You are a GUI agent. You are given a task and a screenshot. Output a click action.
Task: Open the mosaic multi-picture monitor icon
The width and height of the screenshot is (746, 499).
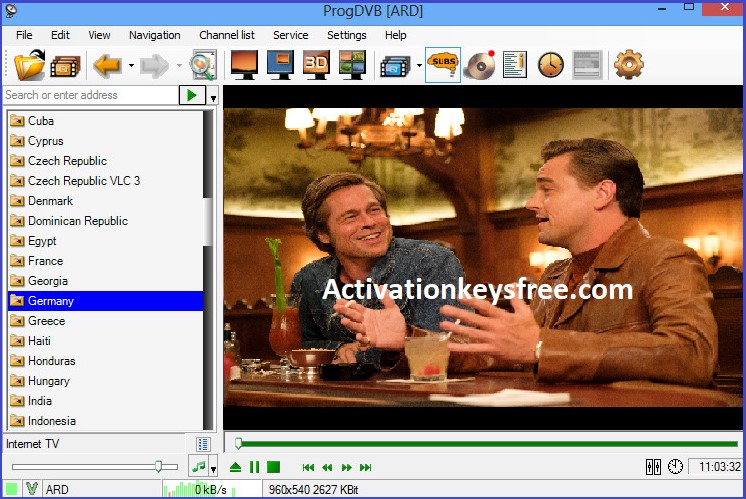[x=353, y=65]
